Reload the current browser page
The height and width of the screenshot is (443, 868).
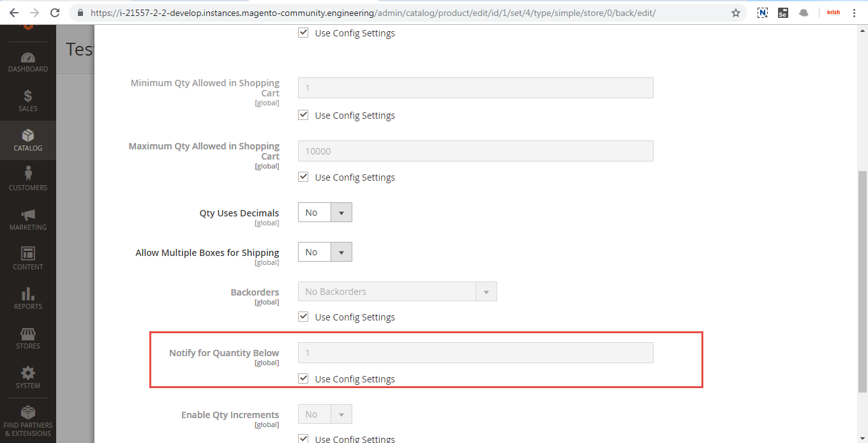(x=55, y=13)
